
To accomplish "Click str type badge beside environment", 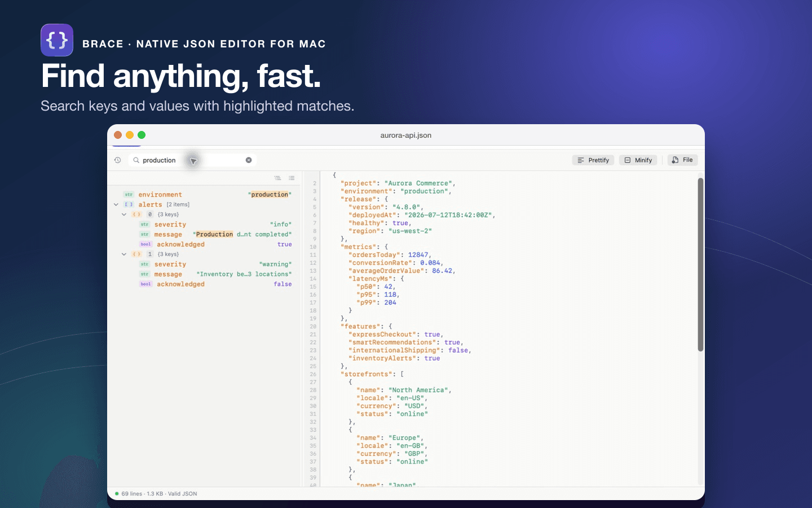I will pos(129,195).
